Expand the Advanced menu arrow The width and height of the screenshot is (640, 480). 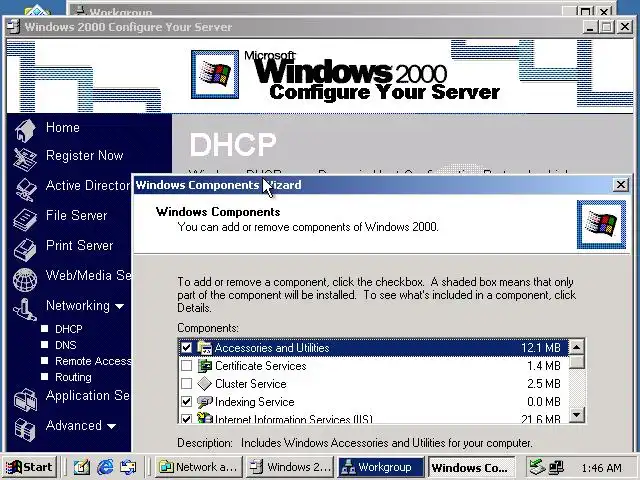(111, 426)
